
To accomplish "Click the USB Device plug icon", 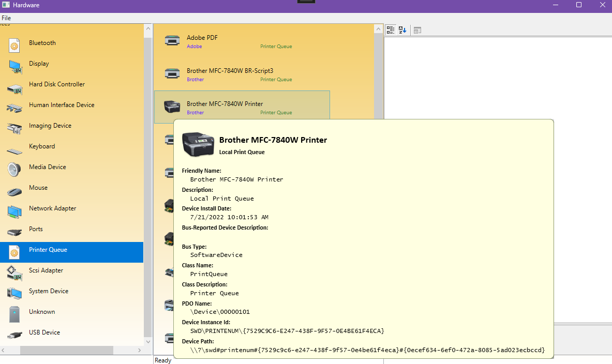I will coord(14,335).
